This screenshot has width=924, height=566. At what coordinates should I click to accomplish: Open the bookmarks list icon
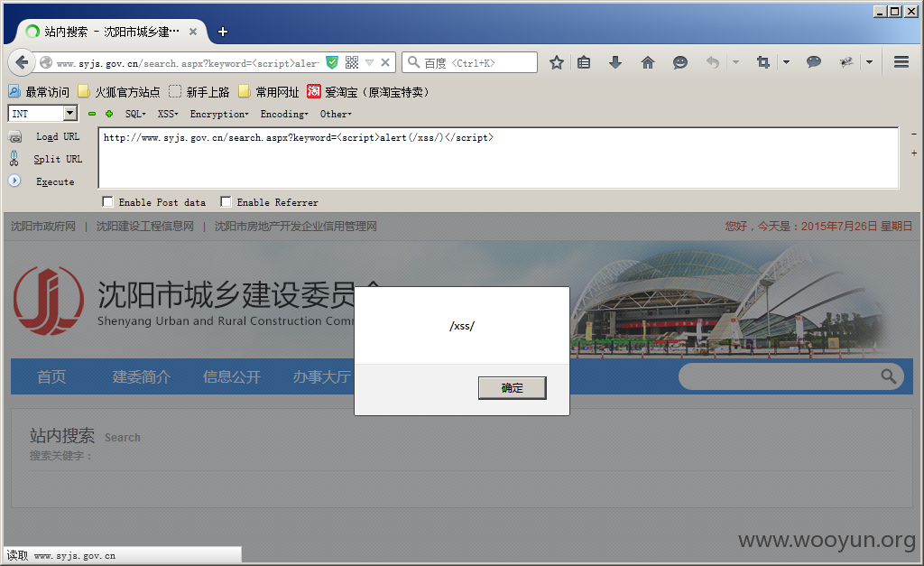584,62
